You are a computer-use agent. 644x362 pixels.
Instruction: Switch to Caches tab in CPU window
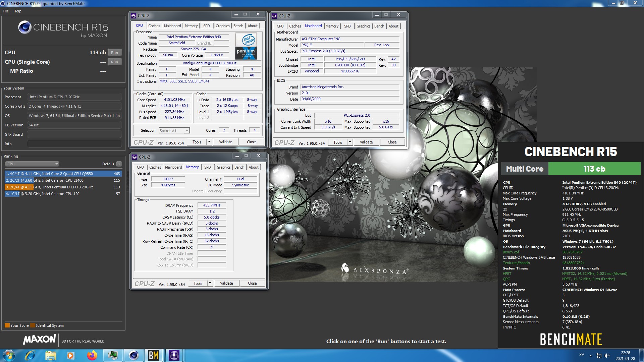click(154, 26)
